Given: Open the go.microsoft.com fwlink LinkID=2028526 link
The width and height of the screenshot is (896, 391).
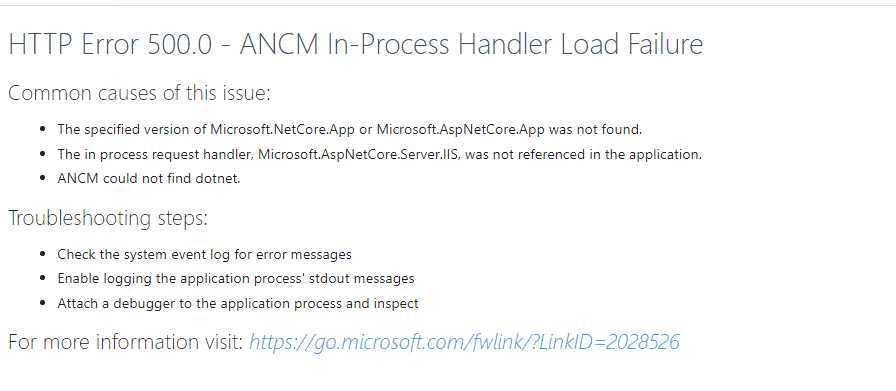Looking at the screenshot, I should pyautogui.click(x=465, y=342).
